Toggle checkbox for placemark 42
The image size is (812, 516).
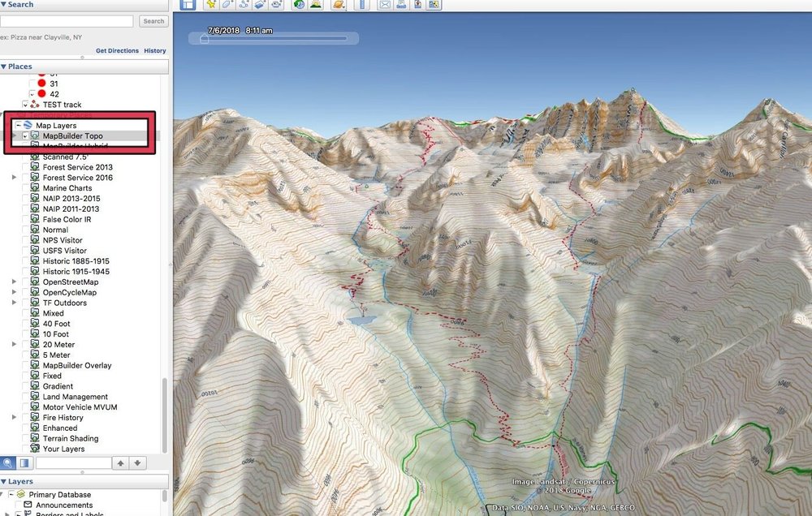[32, 94]
